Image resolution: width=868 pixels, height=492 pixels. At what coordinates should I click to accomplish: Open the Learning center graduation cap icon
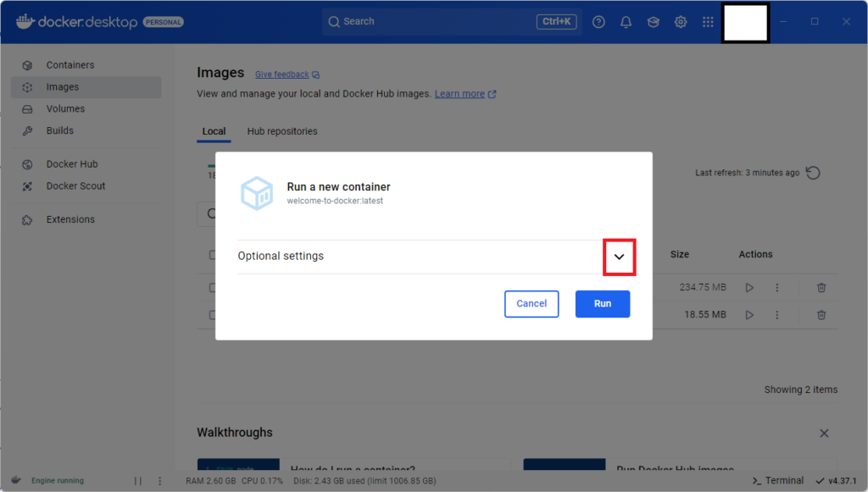pos(654,21)
